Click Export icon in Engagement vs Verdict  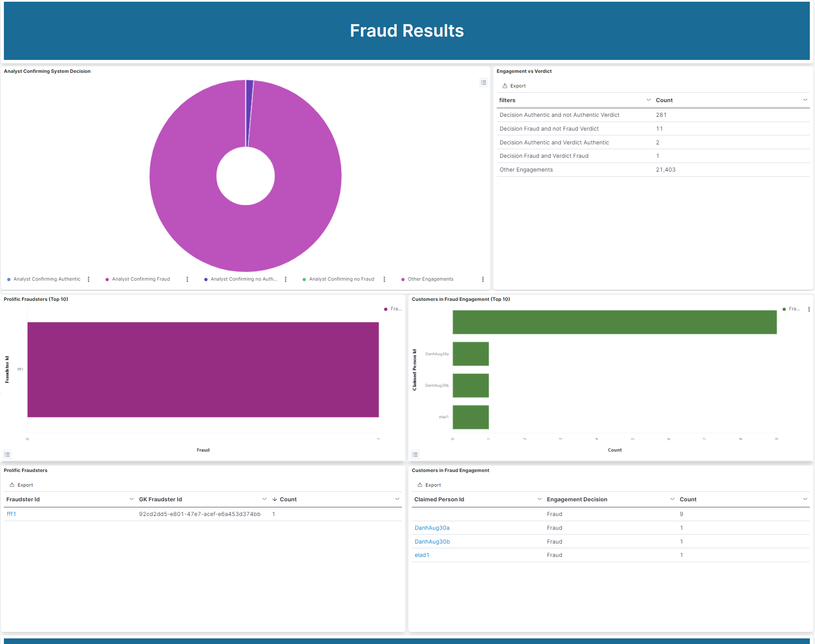[x=505, y=86]
